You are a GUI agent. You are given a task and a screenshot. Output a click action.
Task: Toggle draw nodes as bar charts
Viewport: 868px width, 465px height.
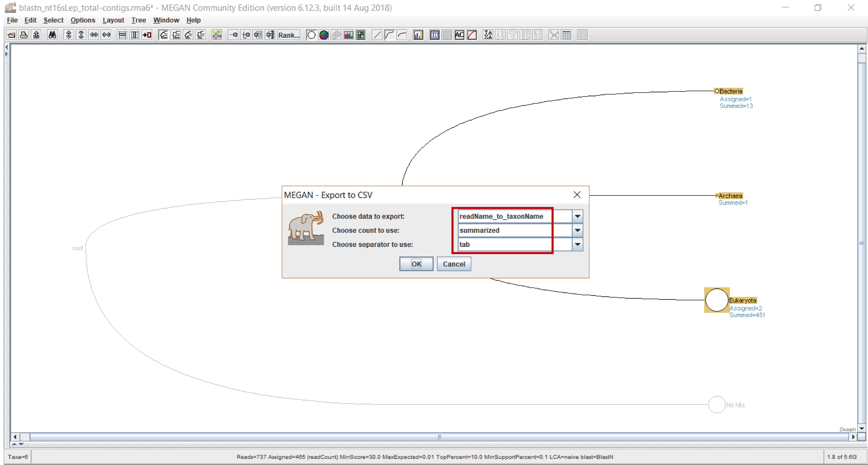pyautogui.click(x=348, y=35)
